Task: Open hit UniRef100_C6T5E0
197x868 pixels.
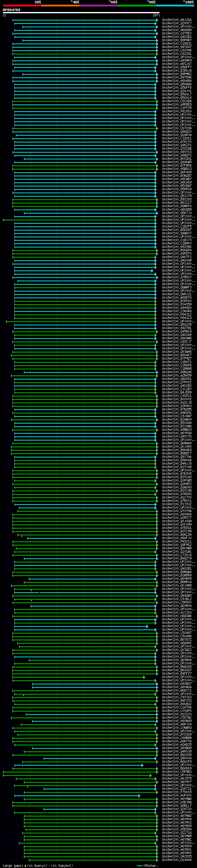Action: pyautogui.click(x=176, y=33)
